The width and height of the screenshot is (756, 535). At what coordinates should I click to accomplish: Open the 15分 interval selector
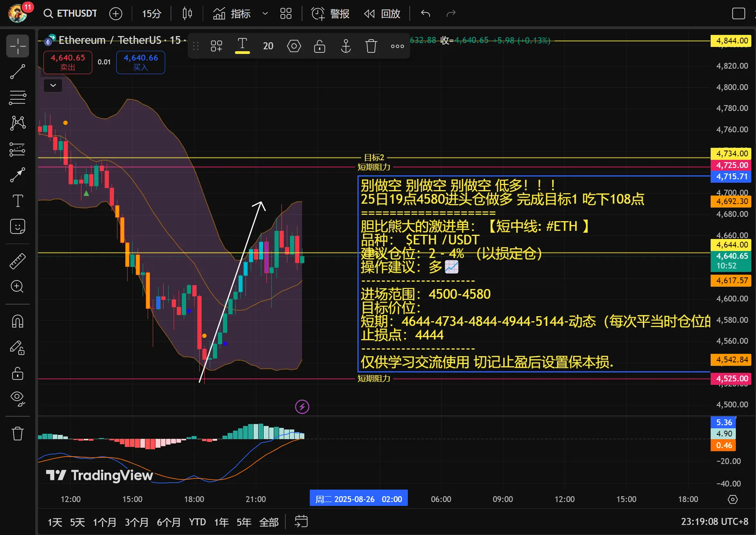[x=152, y=14]
